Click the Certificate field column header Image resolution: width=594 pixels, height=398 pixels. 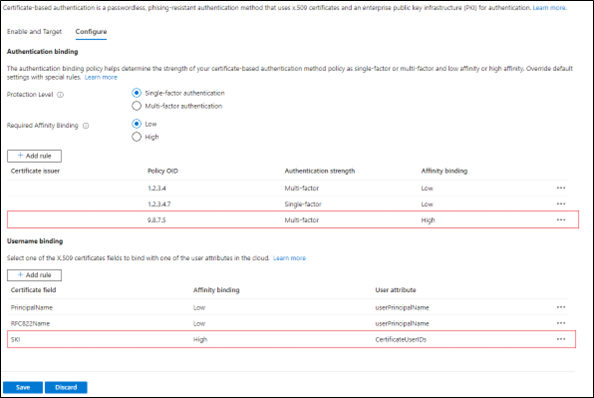(33, 290)
